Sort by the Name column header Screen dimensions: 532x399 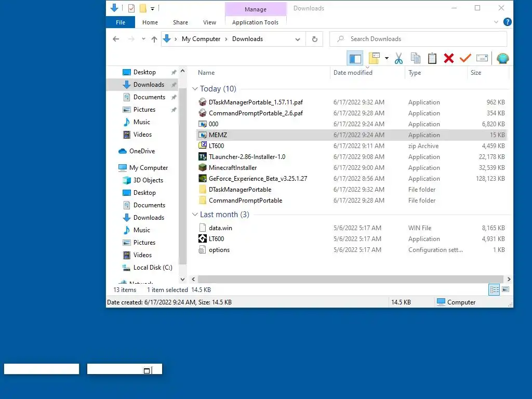[206, 73]
